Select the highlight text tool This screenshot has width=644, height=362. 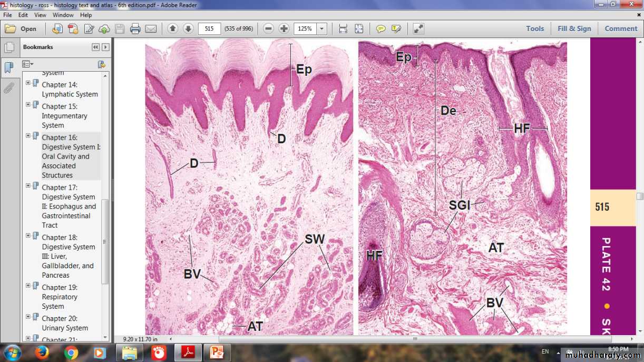coord(396,28)
